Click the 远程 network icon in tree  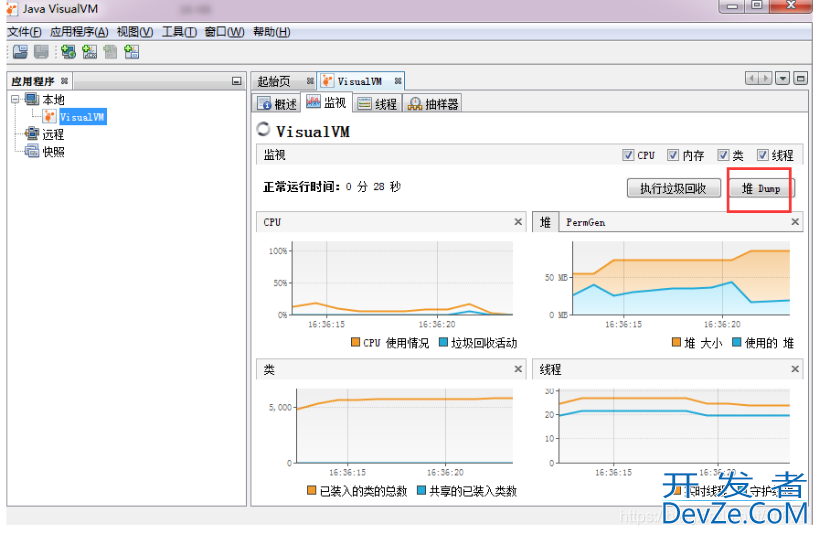point(32,134)
